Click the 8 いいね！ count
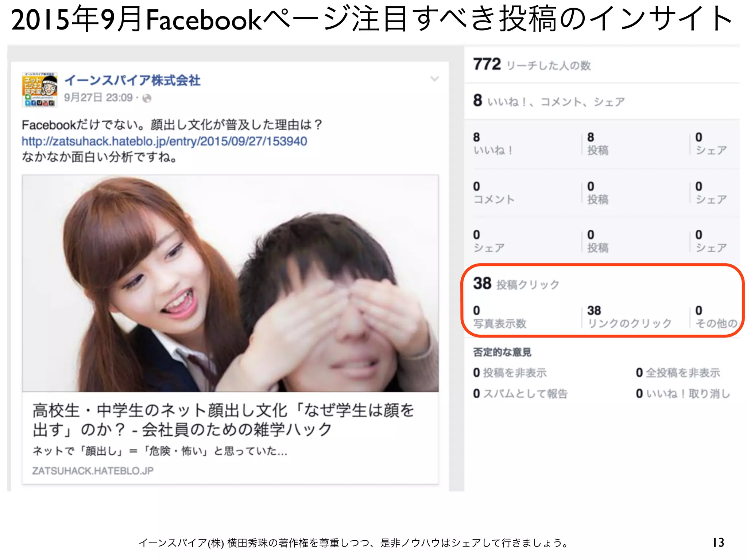 tap(493, 144)
